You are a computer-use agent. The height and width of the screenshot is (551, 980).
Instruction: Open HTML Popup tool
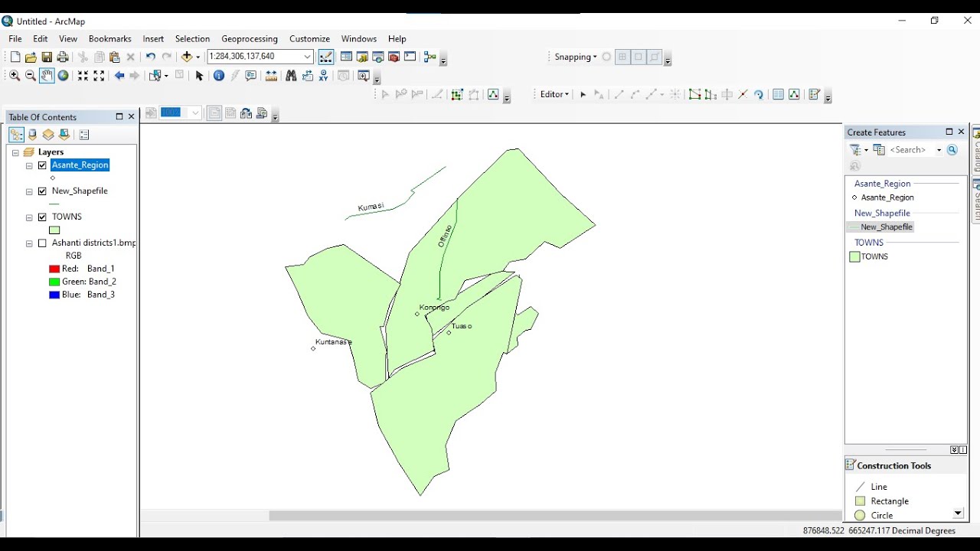pos(250,75)
